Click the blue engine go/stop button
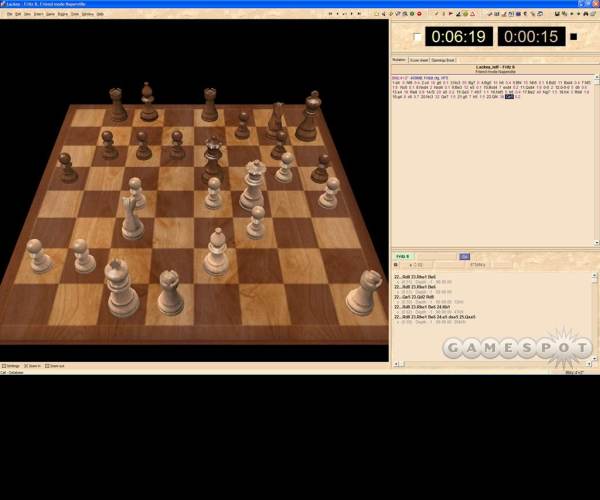Viewport: 600px width, 500px height. [x=465, y=256]
